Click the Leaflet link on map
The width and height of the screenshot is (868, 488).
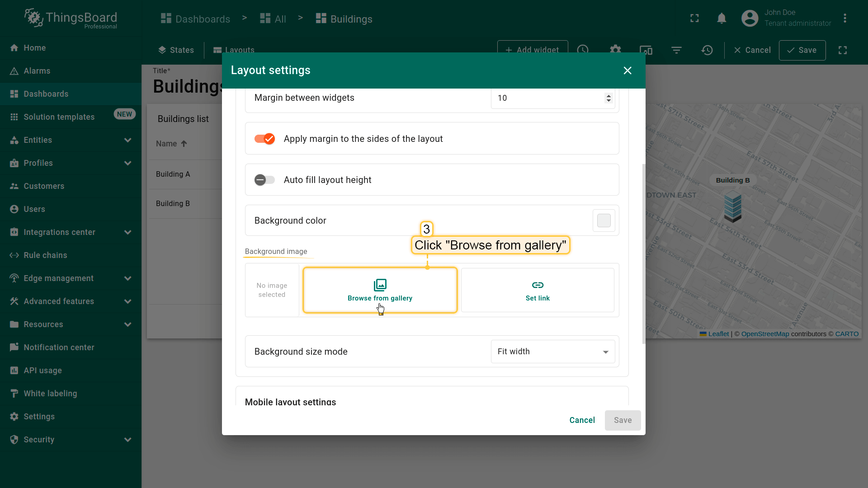coord(718,334)
